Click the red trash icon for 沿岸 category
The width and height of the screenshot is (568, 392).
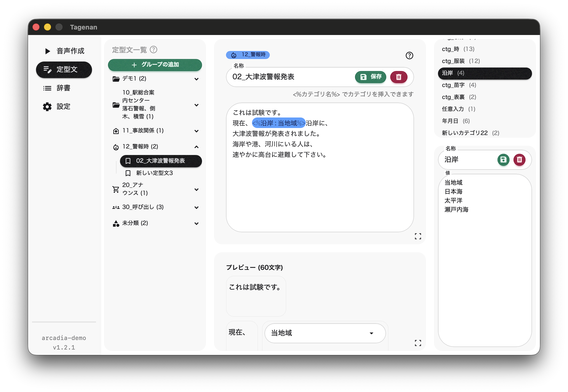pyautogui.click(x=519, y=159)
